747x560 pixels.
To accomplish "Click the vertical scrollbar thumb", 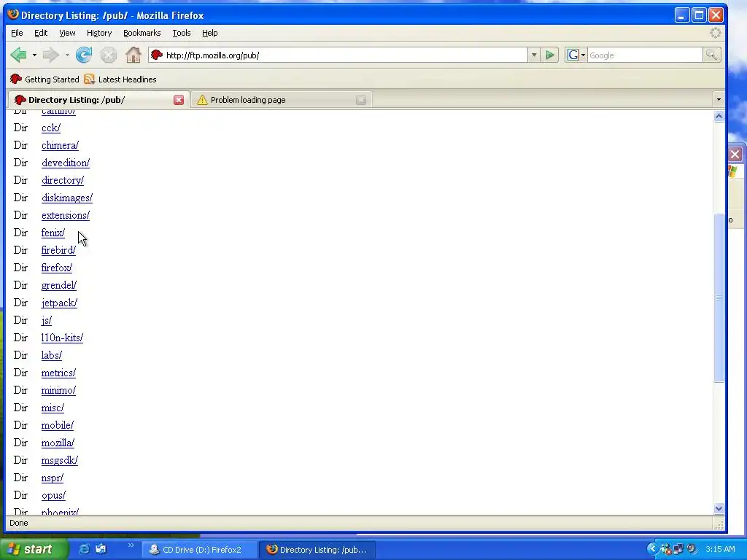I will click(719, 297).
